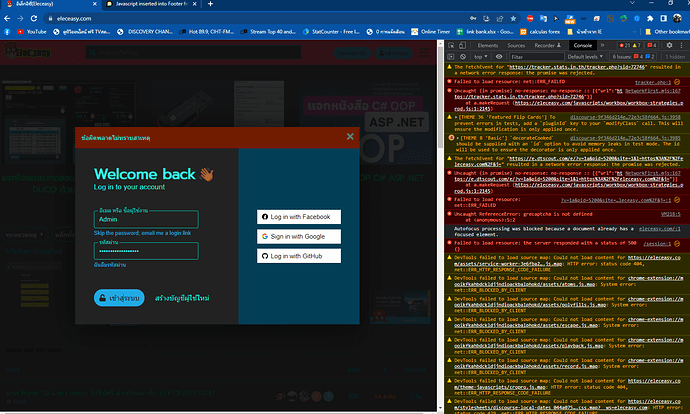Click the extension icon with NEW badge
Viewport: 690px width, 414px height.
(570, 19)
